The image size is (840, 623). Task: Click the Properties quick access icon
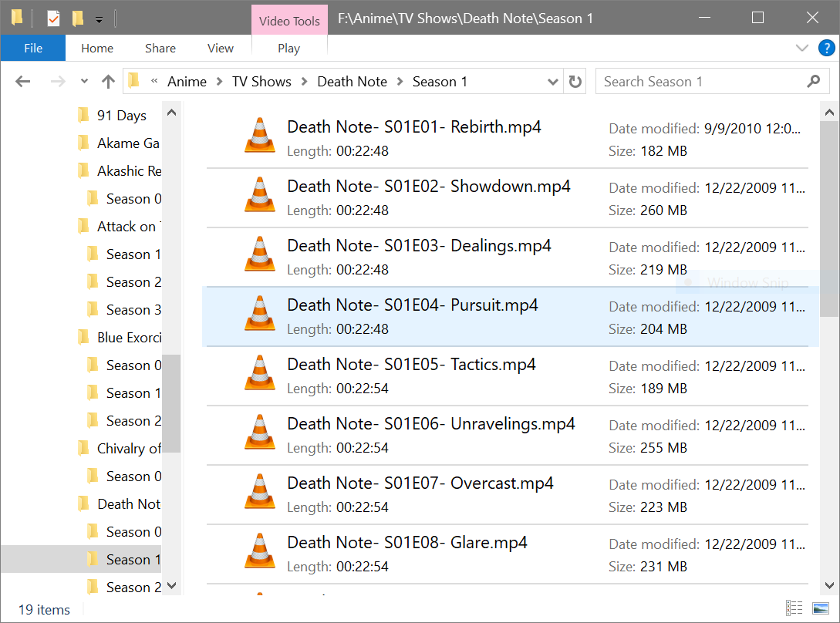click(x=53, y=19)
